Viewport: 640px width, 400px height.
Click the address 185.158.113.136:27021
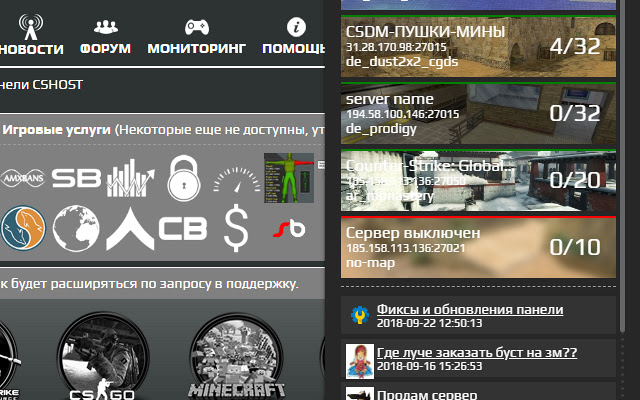coord(406,248)
